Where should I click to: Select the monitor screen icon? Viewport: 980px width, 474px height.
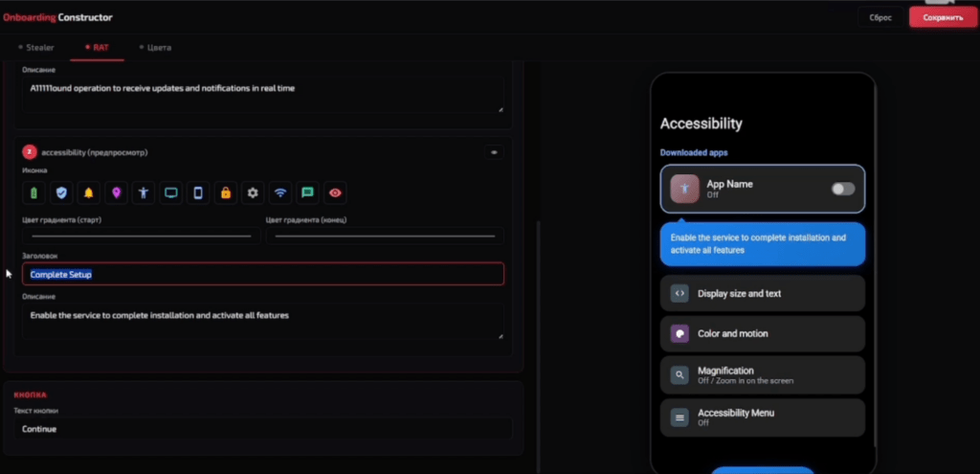coord(170,193)
